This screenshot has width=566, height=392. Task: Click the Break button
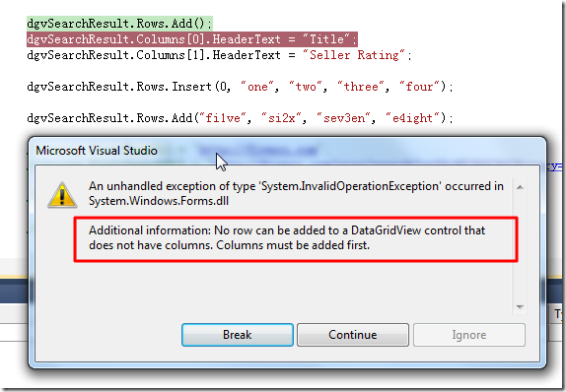238,335
